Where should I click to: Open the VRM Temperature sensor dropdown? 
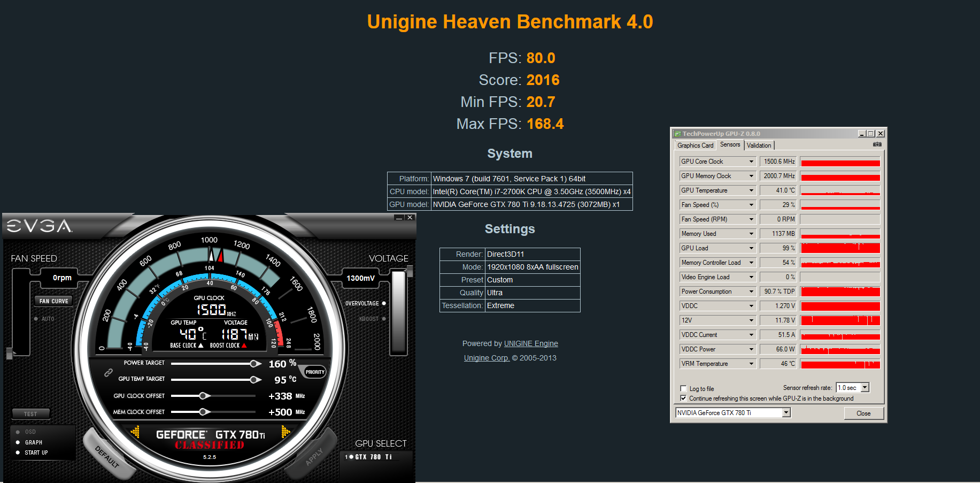coord(751,364)
